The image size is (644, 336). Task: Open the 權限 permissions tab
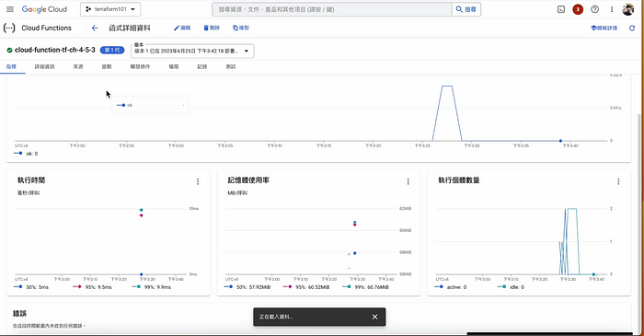(174, 66)
